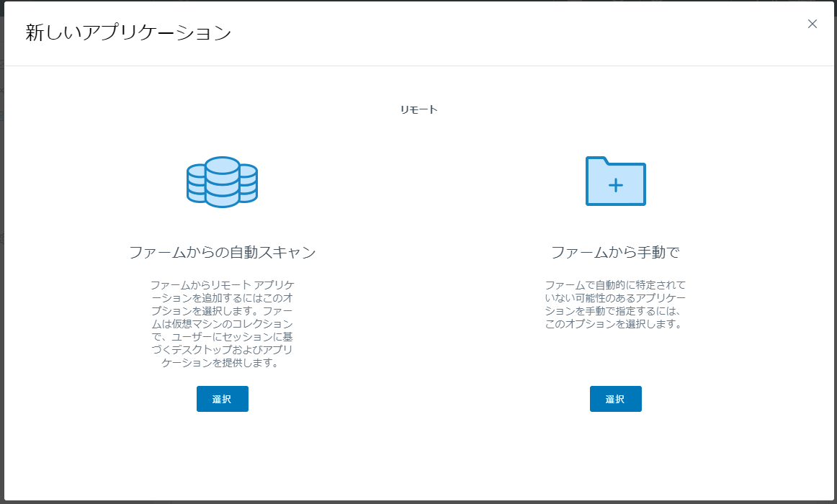
Task: Click the stacked database icon for auto scan
Action: [x=222, y=182]
